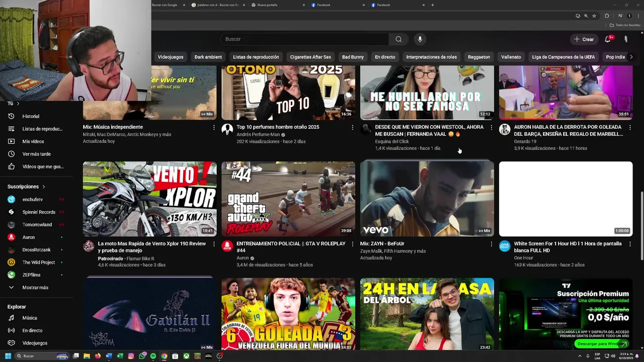Open One Hour channel avatar
This screenshot has height=362, width=644.
point(505,246)
